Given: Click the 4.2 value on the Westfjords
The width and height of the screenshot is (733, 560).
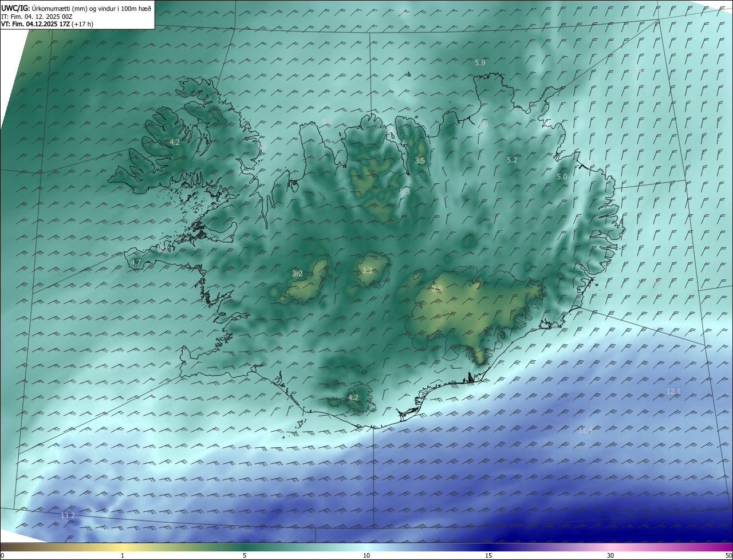Looking at the screenshot, I should point(175,142).
